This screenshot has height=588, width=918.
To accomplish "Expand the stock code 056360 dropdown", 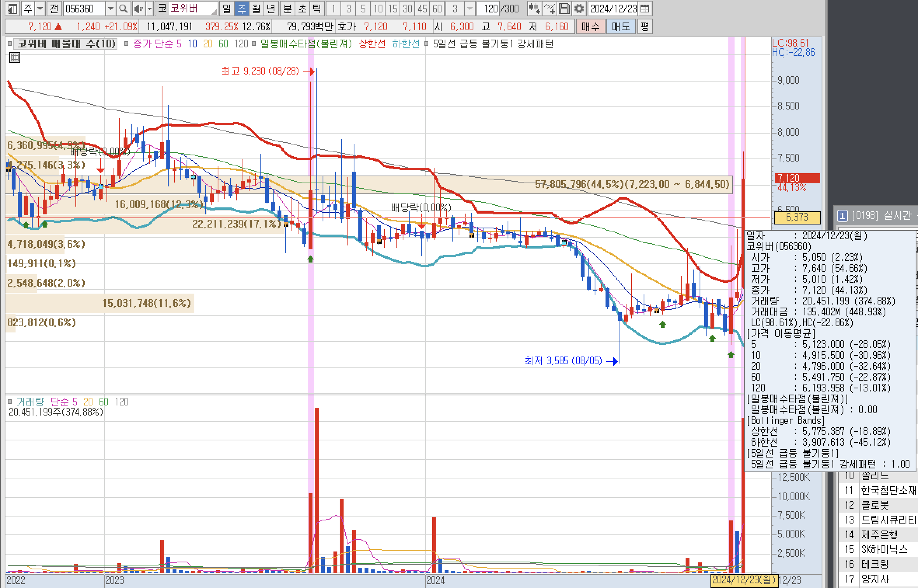I will pyautogui.click(x=111, y=9).
